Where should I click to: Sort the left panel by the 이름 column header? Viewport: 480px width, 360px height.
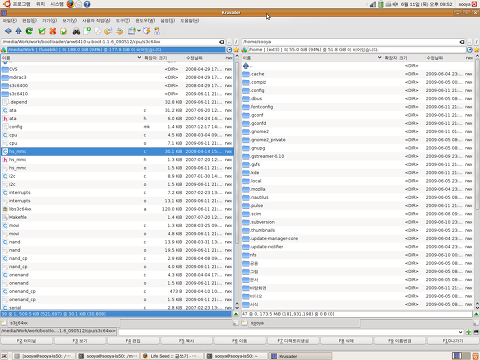click(x=71, y=58)
